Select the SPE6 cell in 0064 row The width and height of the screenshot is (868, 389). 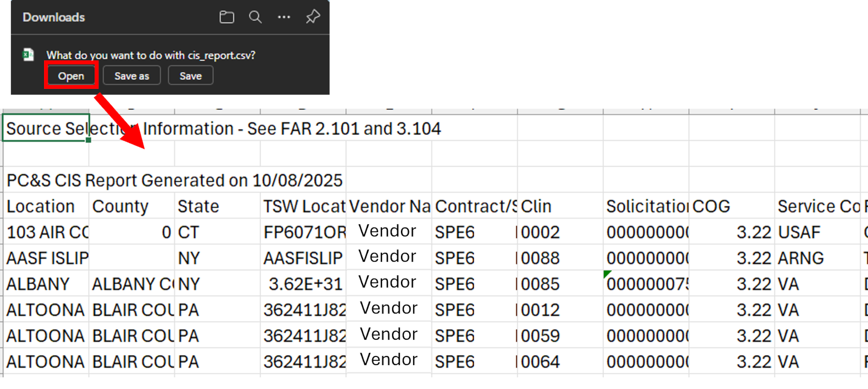475,361
